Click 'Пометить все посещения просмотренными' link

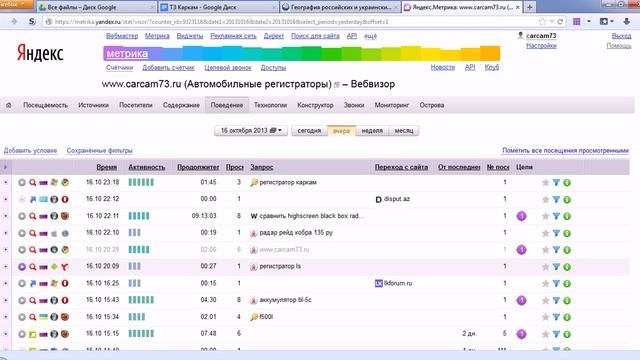tap(565, 151)
